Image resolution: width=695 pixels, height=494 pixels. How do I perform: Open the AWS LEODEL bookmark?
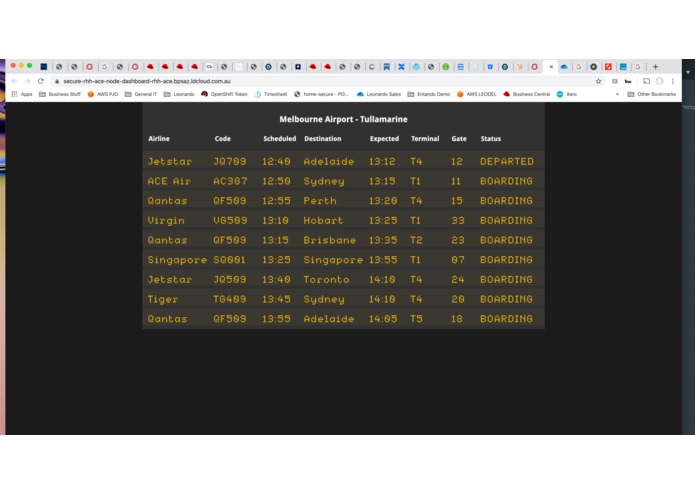[476, 94]
